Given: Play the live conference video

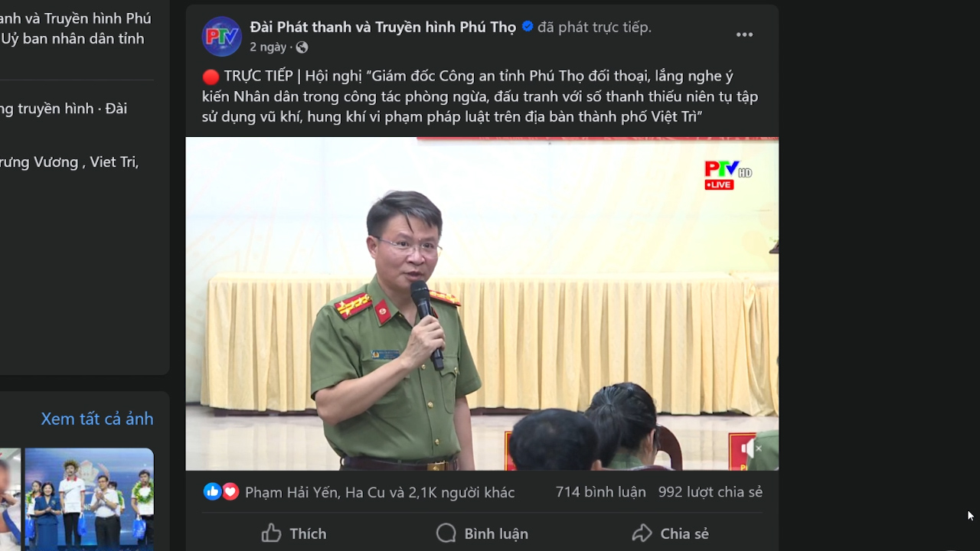Looking at the screenshot, I should (x=482, y=304).
